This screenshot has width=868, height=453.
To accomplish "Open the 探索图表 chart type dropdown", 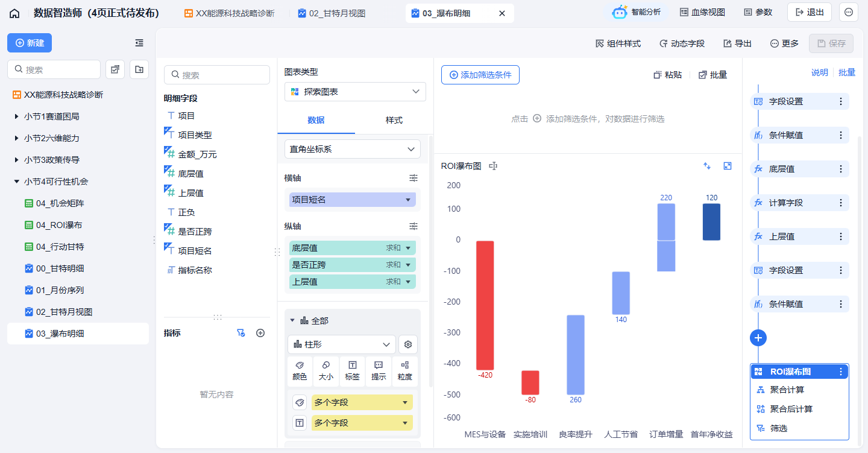I will (355, 92).
